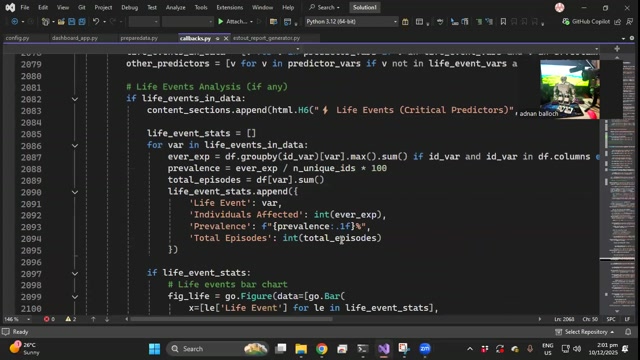This screenshot has height=360, width=640.
Task: Open GitHub Copilot from the toolbar
Action: click(x=586, y=22)
